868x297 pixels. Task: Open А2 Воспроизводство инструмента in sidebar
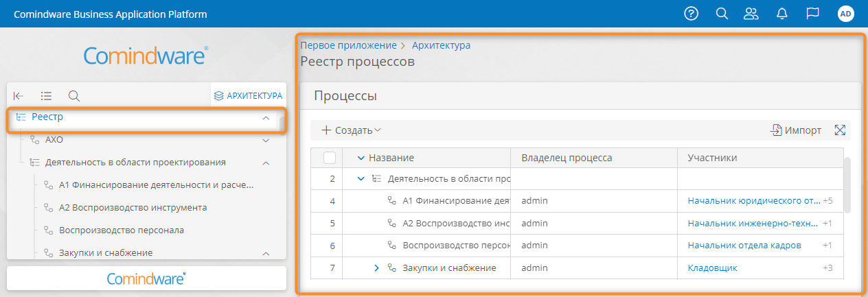pos(133,208)
